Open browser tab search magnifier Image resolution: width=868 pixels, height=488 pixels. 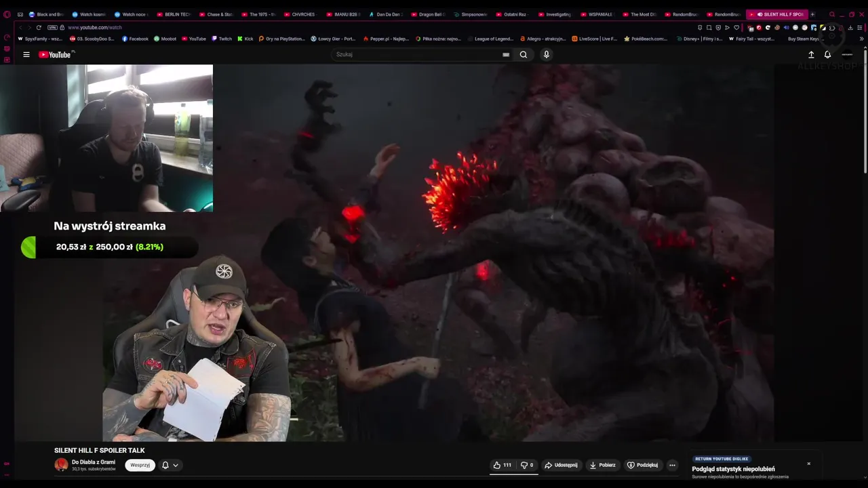click(832, 14)
